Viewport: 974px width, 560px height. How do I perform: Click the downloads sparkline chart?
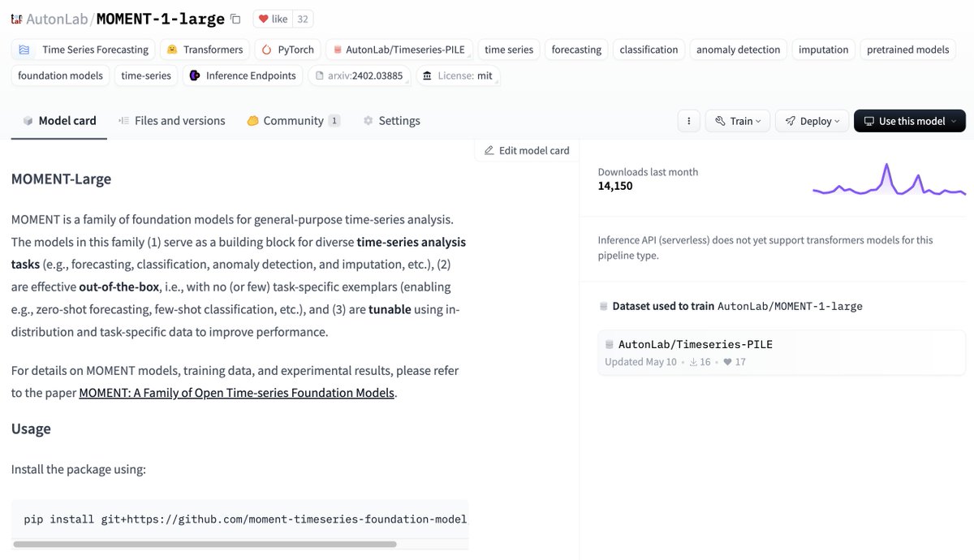coord(889,179)
